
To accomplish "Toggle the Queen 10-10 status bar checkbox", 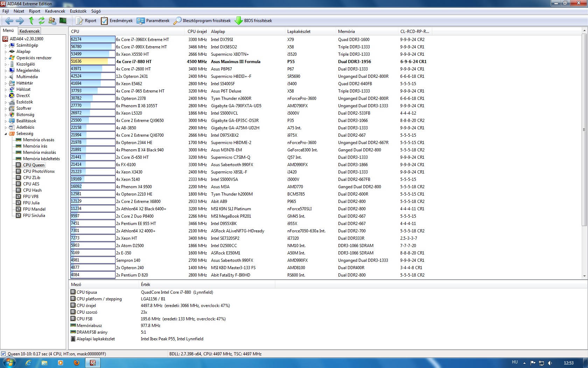I will point(3,354).
